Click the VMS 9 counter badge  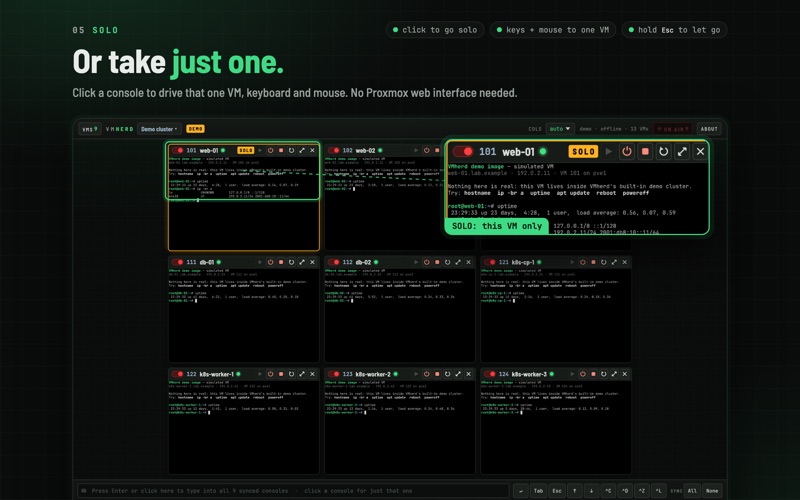(x=90, y=129)
